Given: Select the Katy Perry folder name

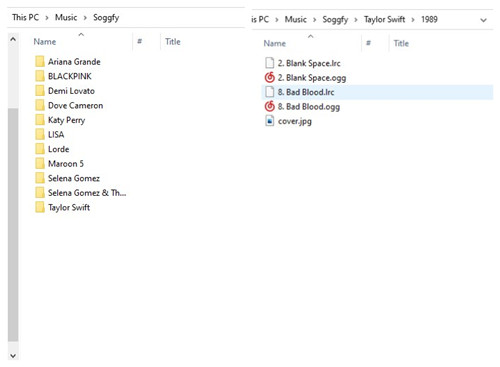Looking at the screenshot, I should coord(67,120).
